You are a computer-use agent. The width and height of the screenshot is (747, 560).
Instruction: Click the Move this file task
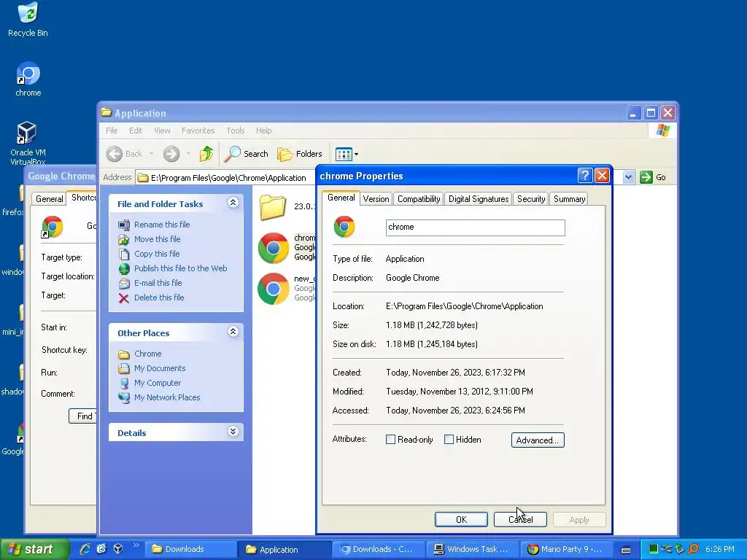coord(158,239)
